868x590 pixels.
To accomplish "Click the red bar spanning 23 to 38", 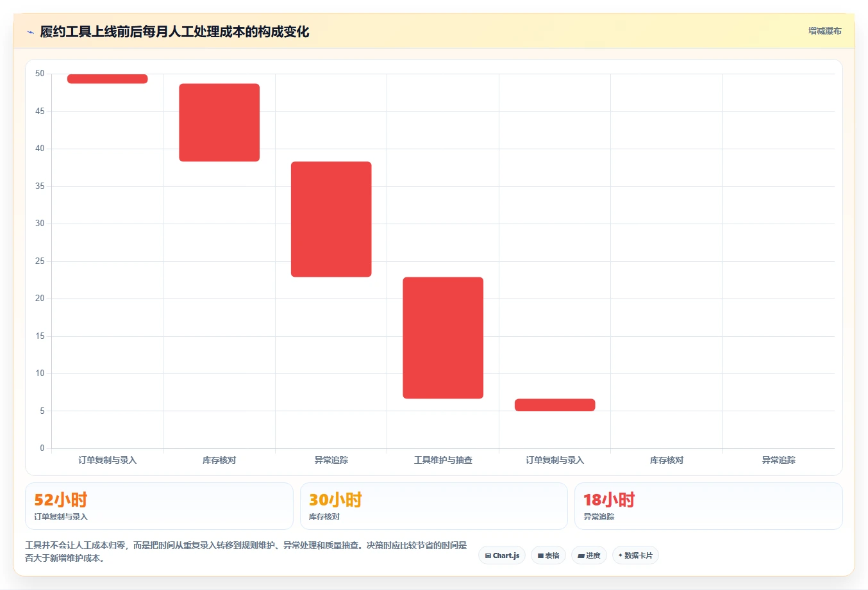I will tap(331, 219).
